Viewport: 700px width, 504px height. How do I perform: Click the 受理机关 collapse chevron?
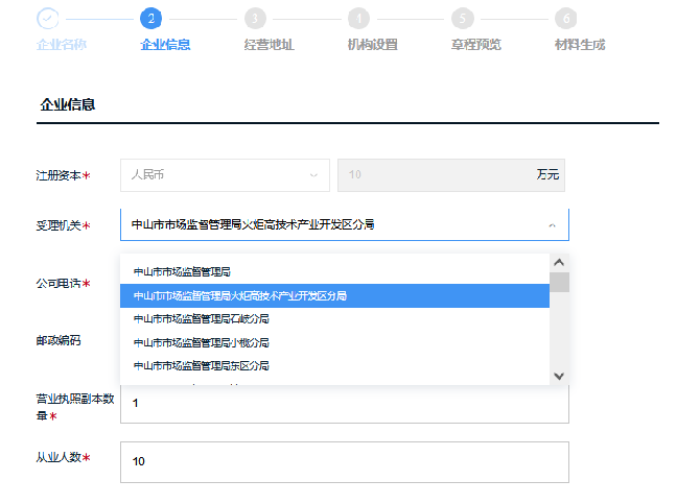(x=552, y=225)
